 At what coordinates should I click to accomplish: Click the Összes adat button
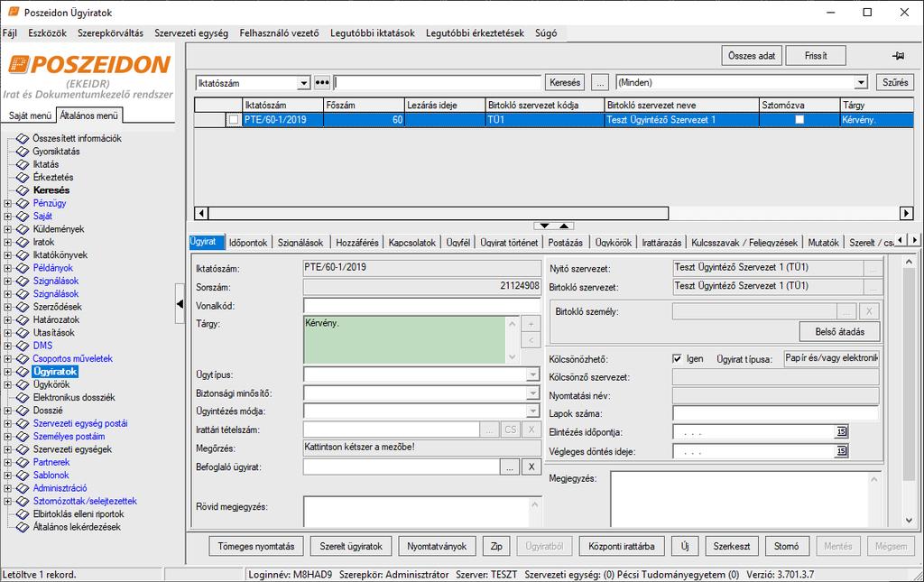click(x=752, y=55)
